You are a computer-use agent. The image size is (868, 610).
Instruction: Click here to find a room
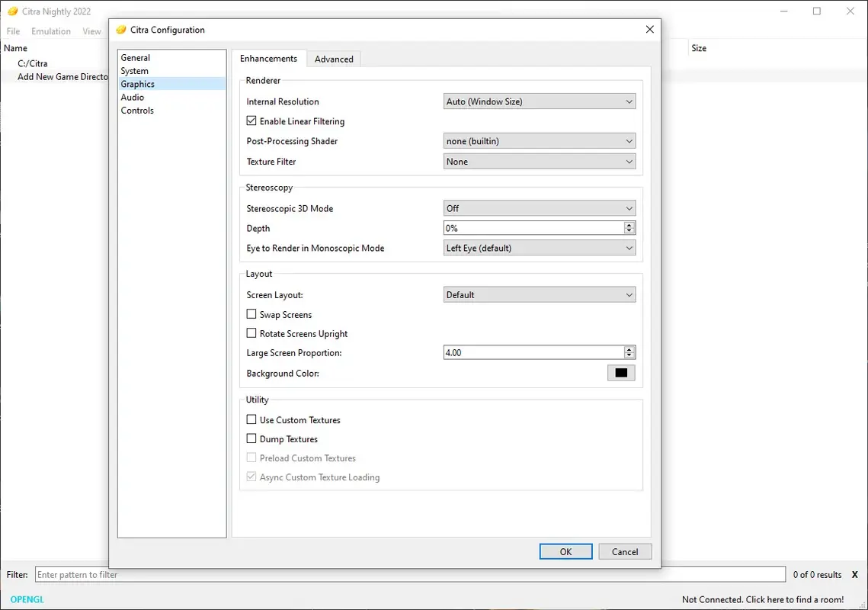(764, 599)
